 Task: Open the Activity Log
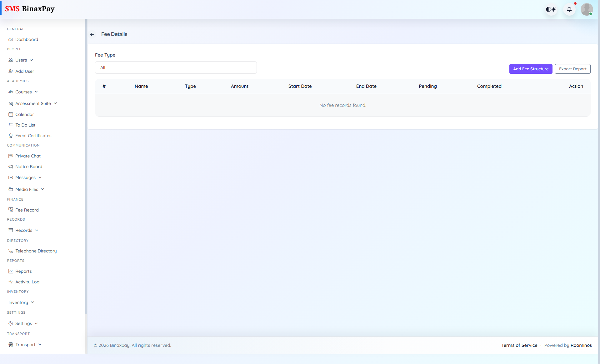pyautogui.click(x=27, y=282)
